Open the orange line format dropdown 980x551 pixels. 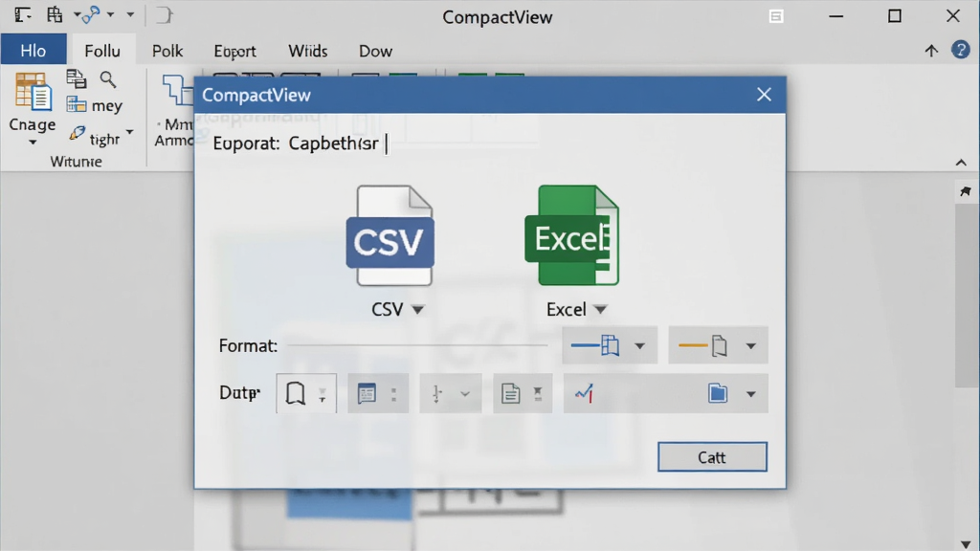click(x=750, y=345)
